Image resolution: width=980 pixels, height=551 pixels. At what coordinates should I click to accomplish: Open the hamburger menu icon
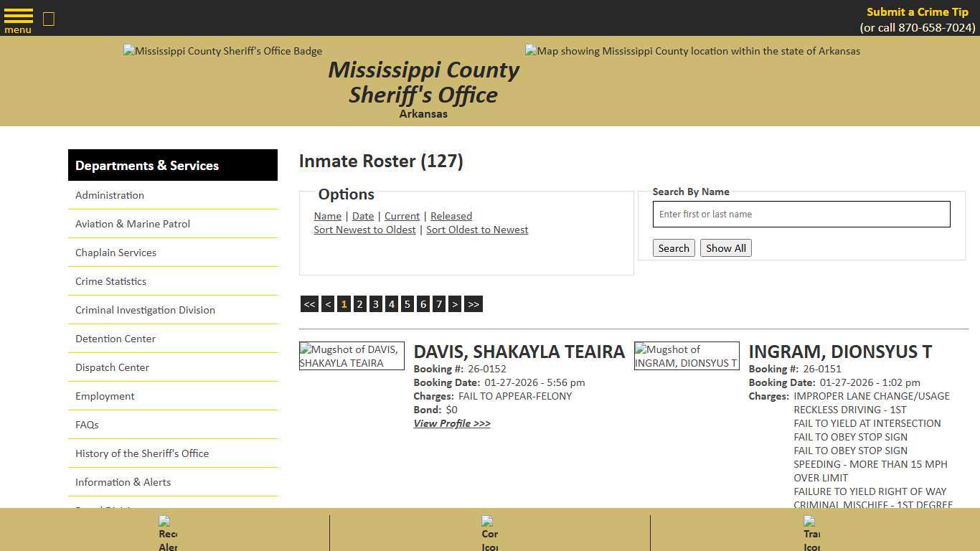[x=18, y=14]
